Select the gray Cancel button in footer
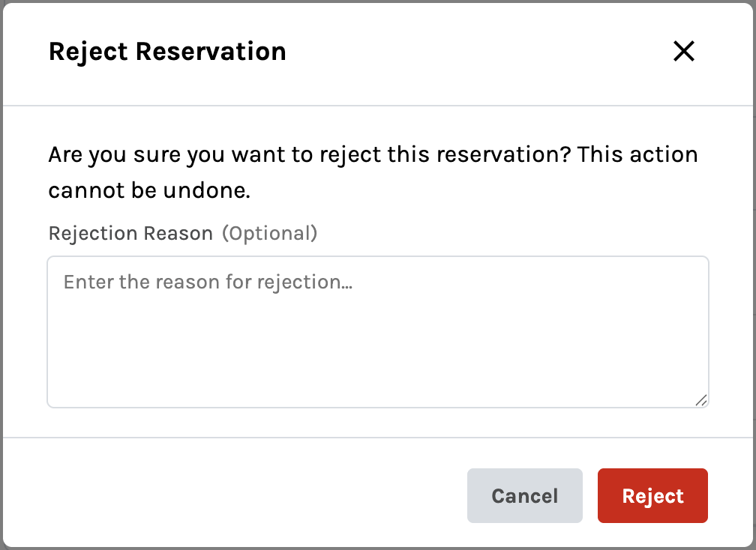The image size is (756, 550). (x=524, y=496)
